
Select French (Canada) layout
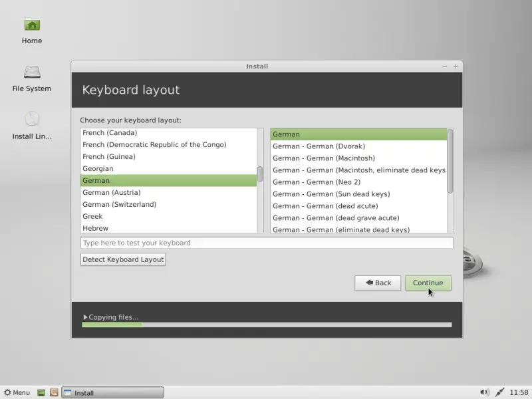169,132
